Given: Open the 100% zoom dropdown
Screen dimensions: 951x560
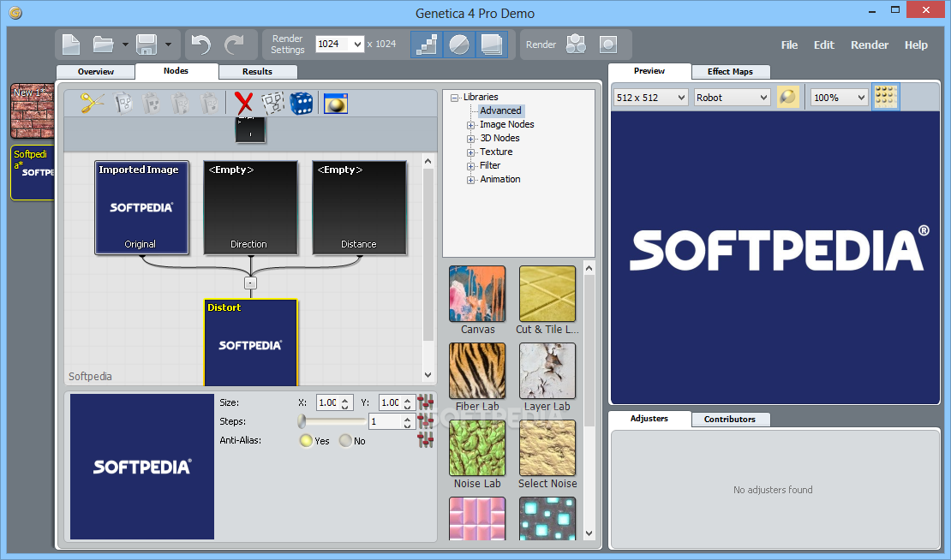Looking at the screenshot, I should click(x=861, y=97).
